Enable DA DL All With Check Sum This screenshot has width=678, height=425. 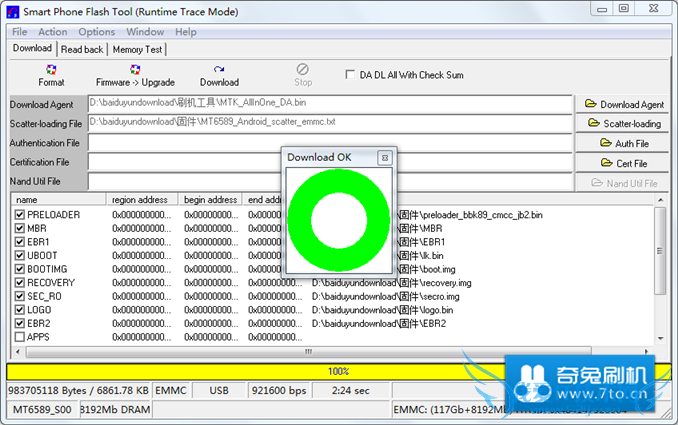pyautogui.click(x=350, y=74)
